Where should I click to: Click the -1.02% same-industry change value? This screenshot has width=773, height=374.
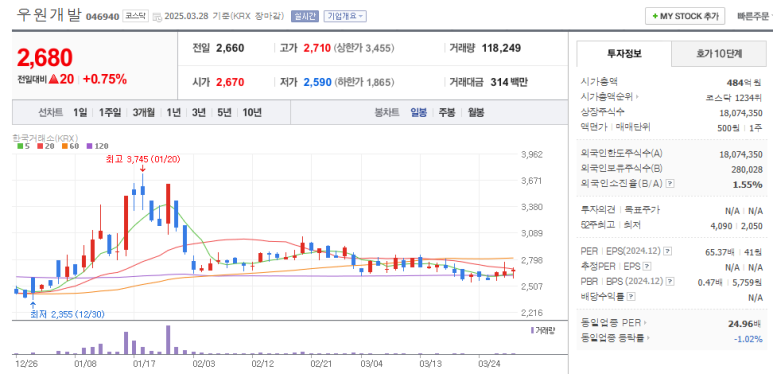748,339
